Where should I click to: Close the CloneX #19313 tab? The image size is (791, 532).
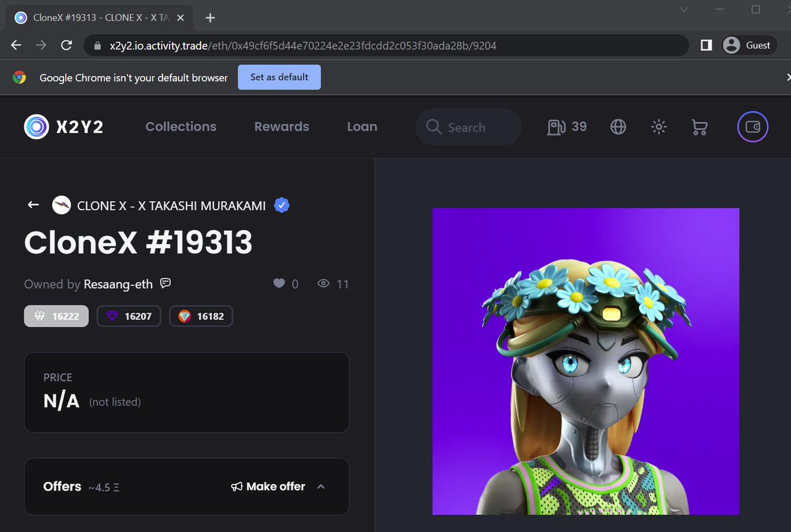pyautogui.click(x=181, y=18)
